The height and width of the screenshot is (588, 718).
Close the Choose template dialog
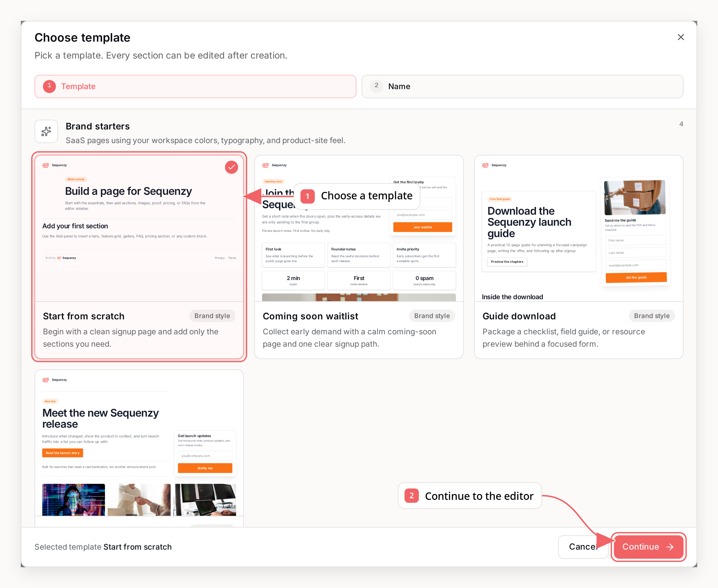click(680, 37)
